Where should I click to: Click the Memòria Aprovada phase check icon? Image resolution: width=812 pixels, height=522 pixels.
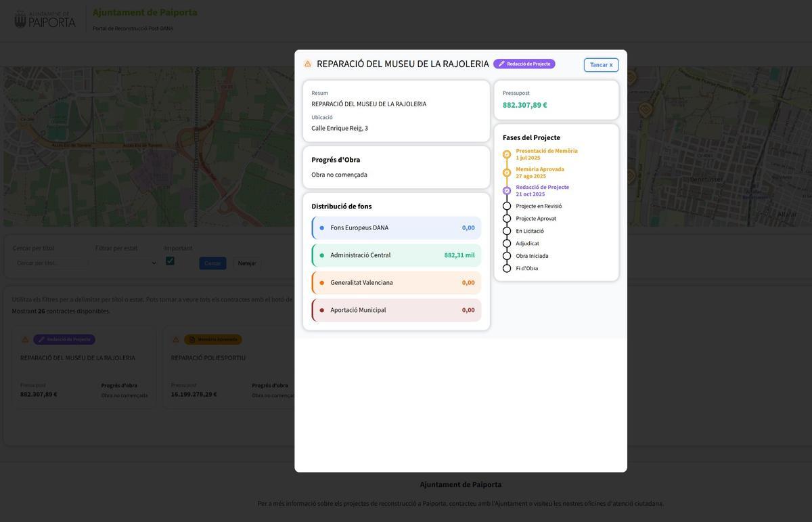click(507, 173)
